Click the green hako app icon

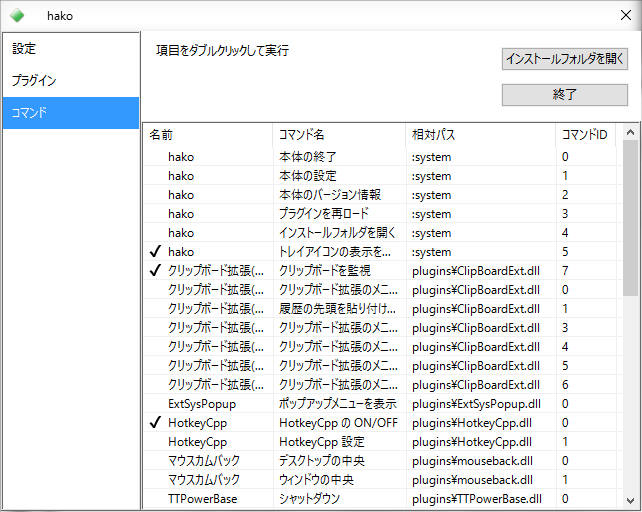coord(17,16)
